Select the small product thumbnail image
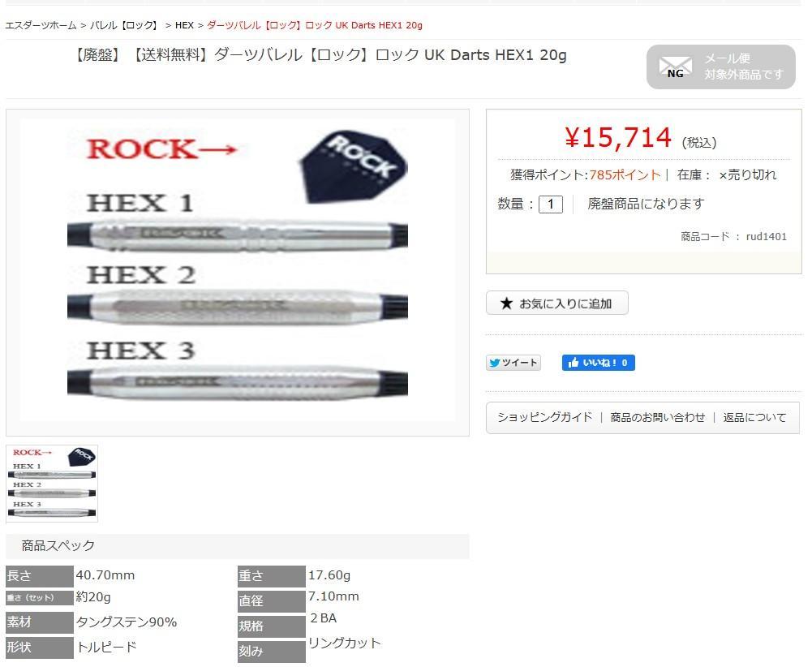 (52, 483)
